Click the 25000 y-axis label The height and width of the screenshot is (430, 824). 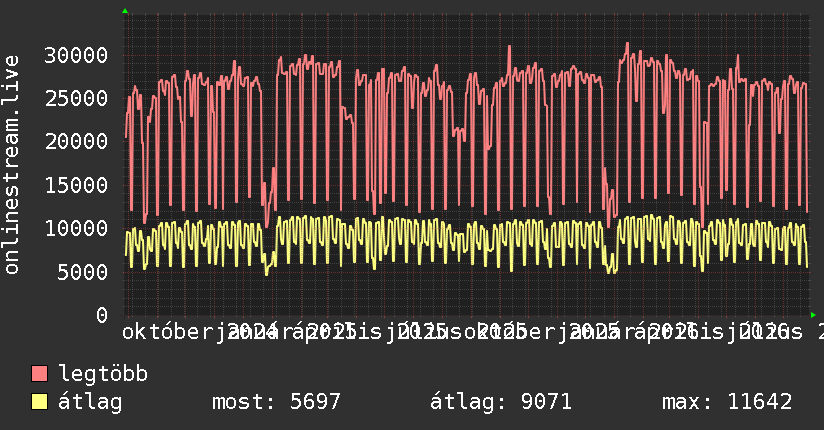click(x=76, y=98)
